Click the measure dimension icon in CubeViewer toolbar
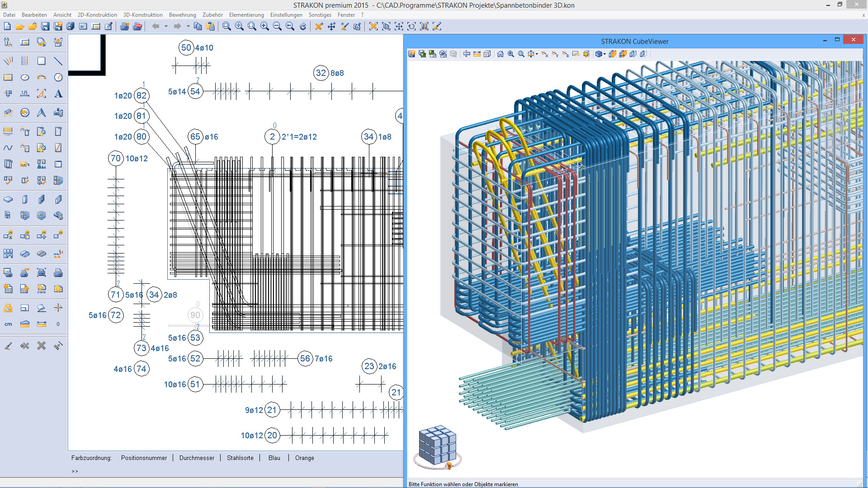868x488 pixels. click(477, 54)
